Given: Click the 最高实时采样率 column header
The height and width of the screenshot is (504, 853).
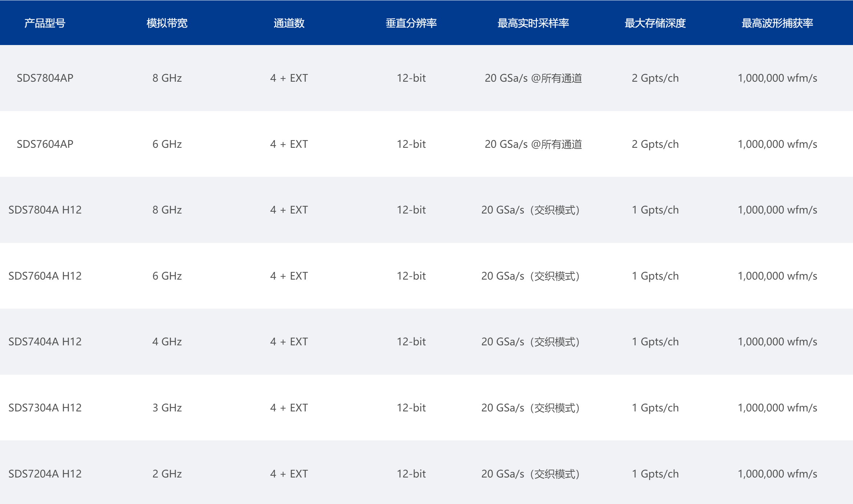Looking at the screenshot, I should pos(533,23).
